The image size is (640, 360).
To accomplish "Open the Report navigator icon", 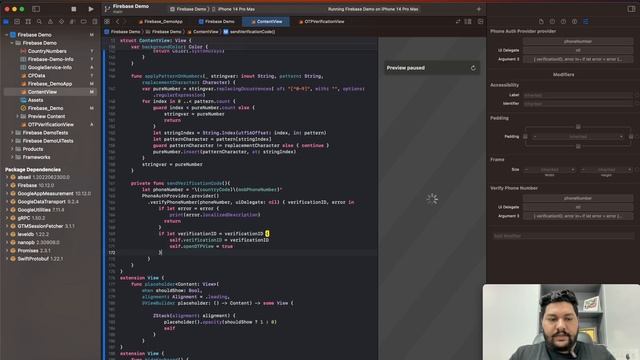I will click(x=95, y=22).
